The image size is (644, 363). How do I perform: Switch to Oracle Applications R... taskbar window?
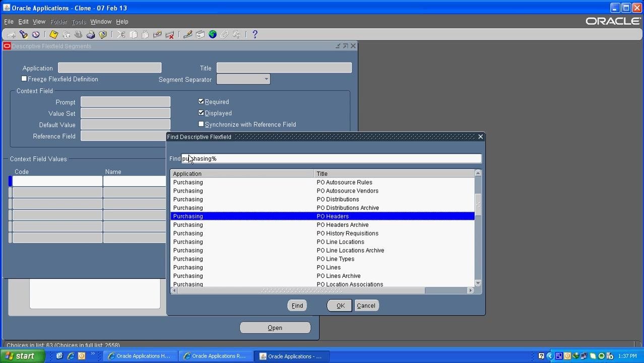click(x=216, y=356)
